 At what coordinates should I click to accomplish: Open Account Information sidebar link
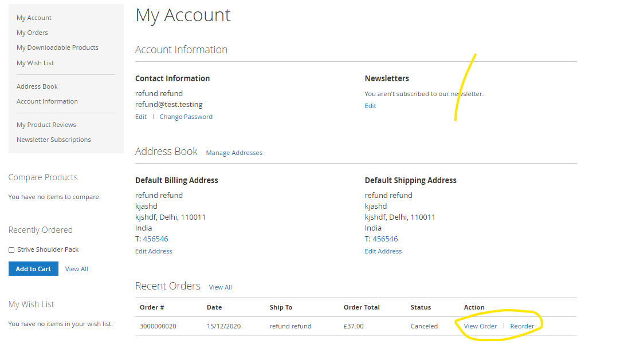pyautogui.click(x=47, y=101)
